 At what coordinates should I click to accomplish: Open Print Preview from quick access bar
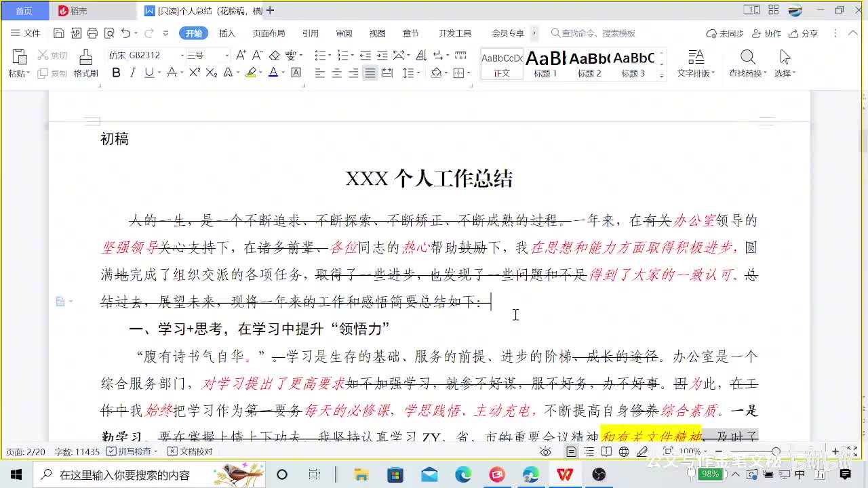(108, 33)
